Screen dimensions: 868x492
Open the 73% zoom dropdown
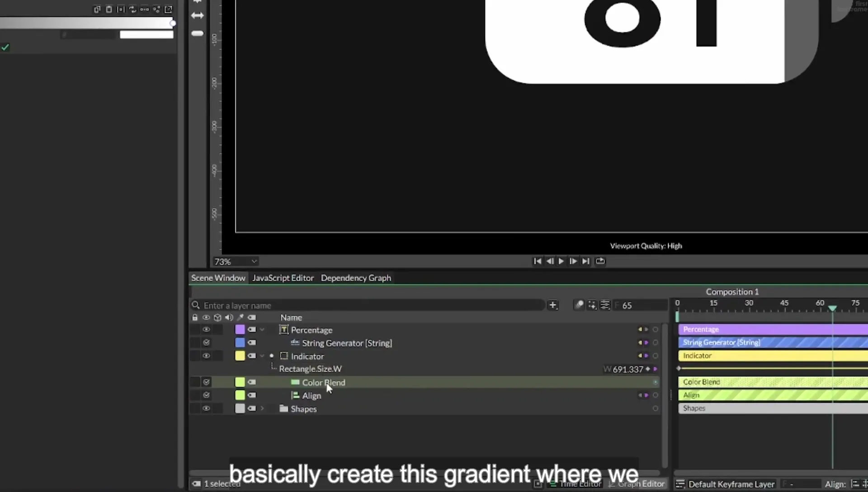[236, 262]
